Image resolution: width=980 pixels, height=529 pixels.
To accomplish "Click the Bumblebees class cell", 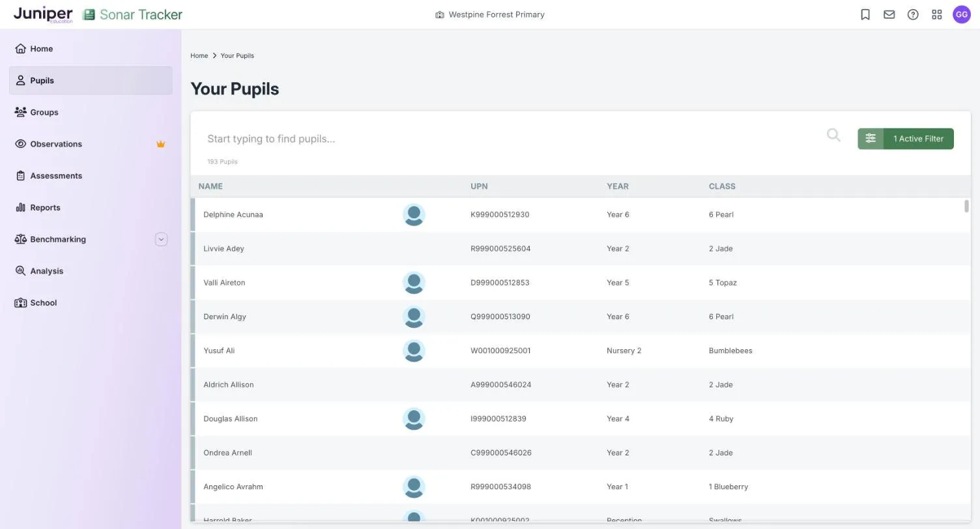I will [730, 350].
